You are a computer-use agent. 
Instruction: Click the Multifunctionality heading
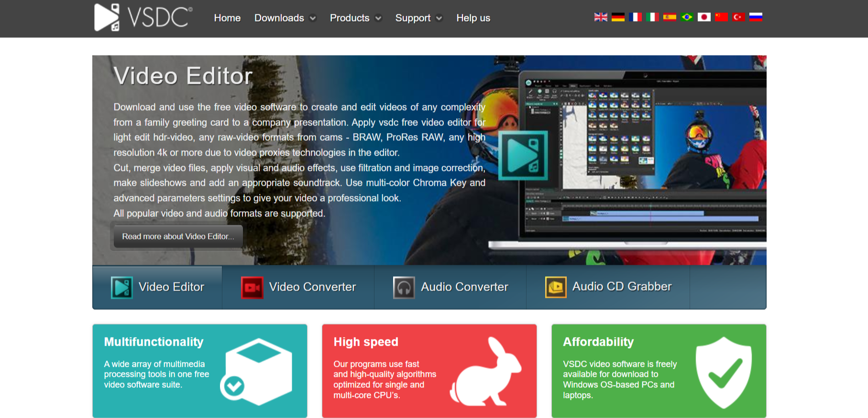[x=154, y=342]
